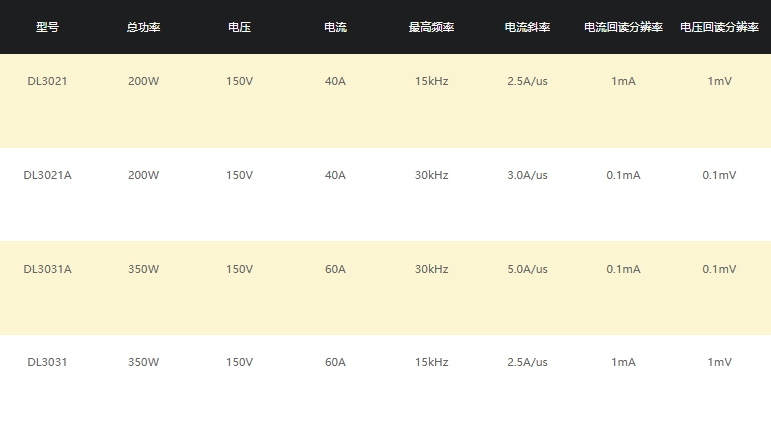Select the 电流 header cell

coord(335,27)
